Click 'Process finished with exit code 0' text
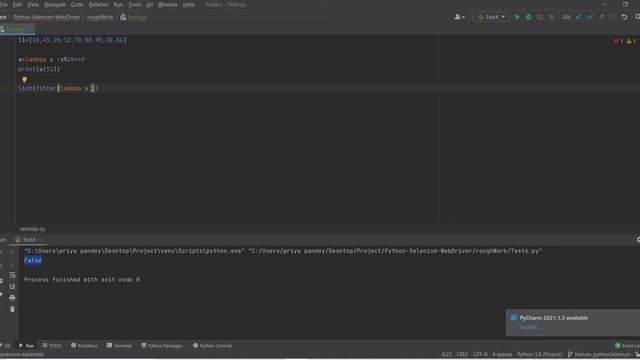The width and height of the screenshot is (640, 360). [x=82, y=280]
